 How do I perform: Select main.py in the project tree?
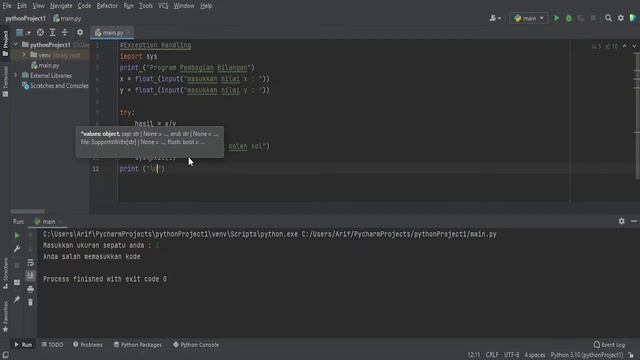(x=45, y=65)
